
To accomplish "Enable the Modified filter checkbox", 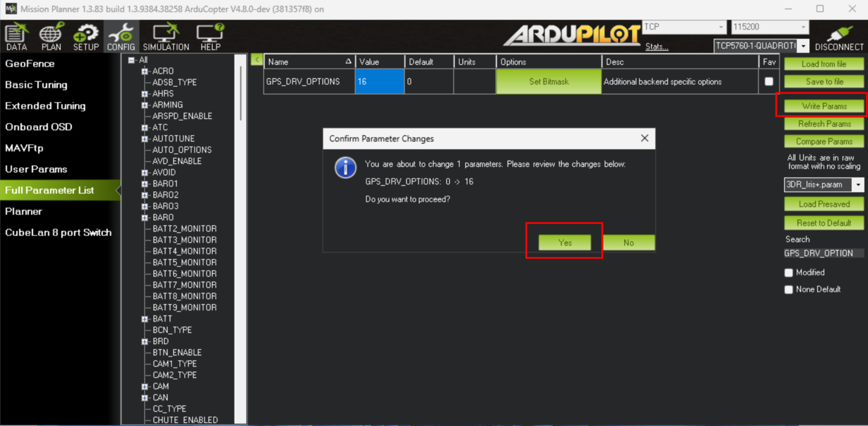I will [788, 272].
